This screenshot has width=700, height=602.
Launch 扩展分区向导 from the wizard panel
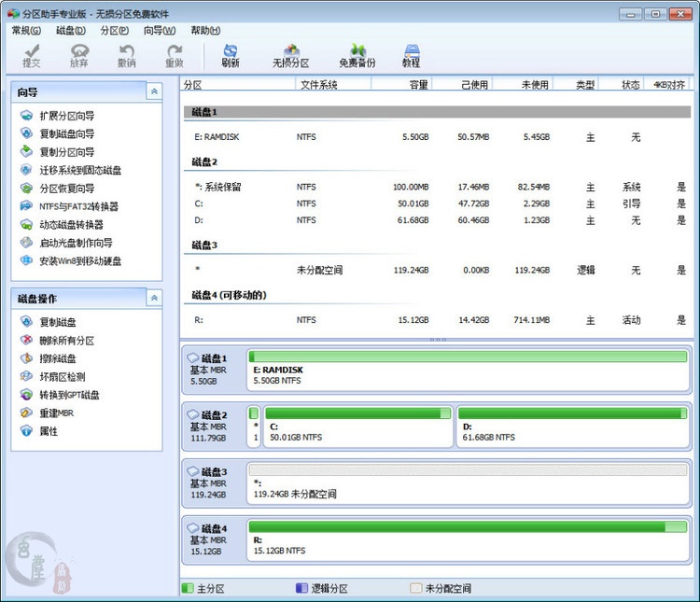pos(65,116)
